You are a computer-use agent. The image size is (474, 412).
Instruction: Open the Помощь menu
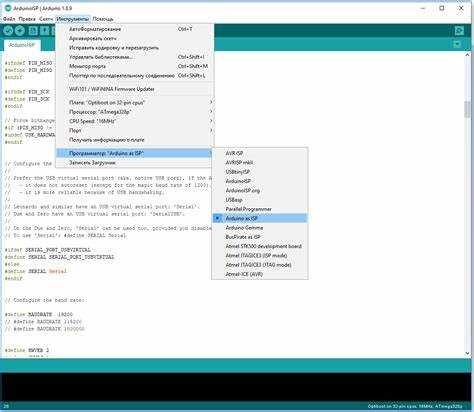pyautogui.click(x=103, y=19)
